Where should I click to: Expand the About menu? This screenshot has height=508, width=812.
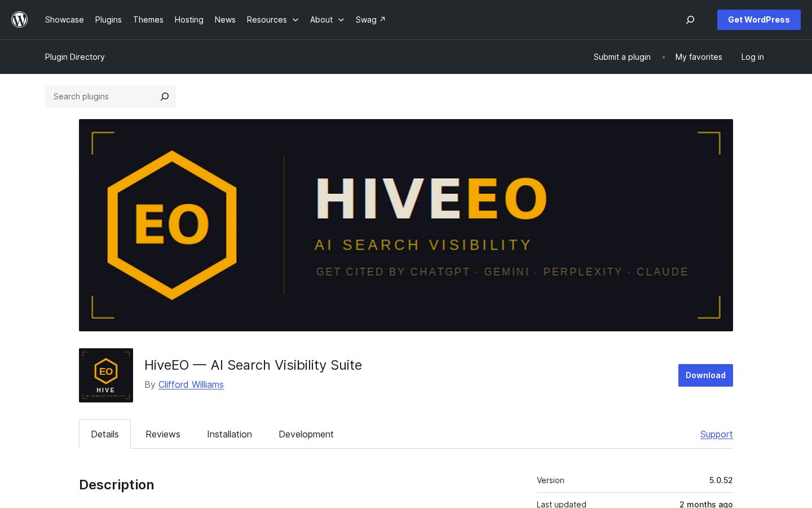pos(327,20)
